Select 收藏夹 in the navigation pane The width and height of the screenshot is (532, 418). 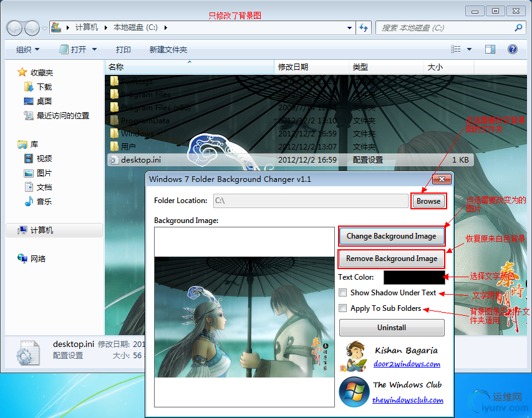36,72
